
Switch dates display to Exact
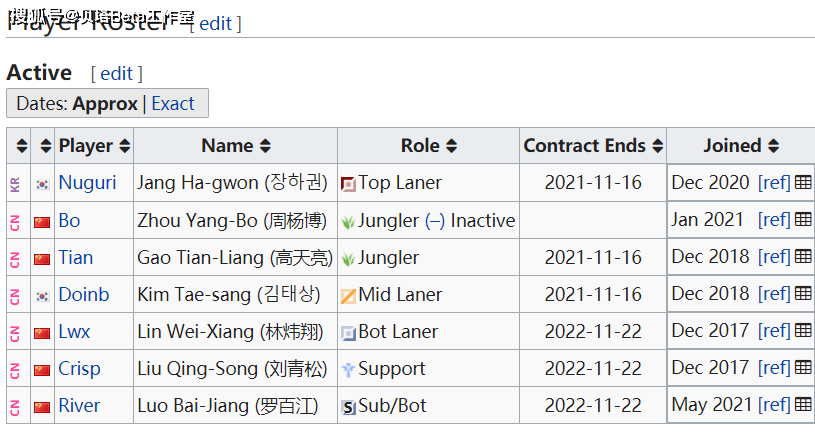[173, 103]
